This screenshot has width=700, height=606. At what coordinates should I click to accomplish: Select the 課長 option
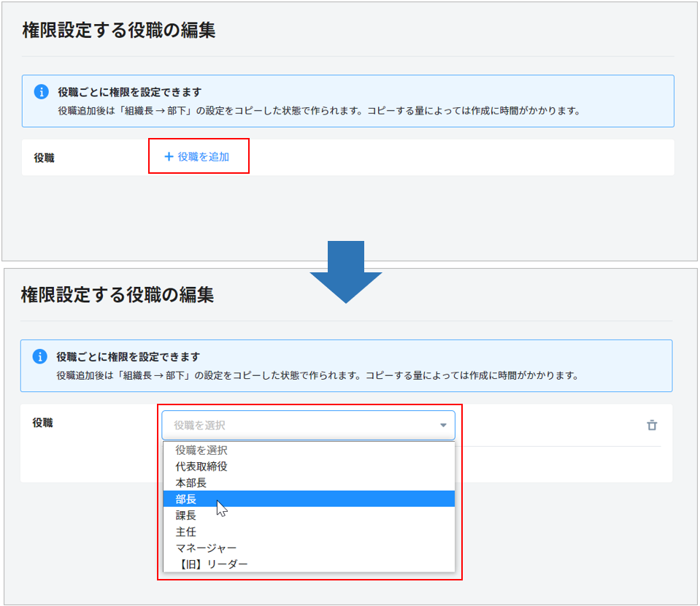(x=186, y=515)
